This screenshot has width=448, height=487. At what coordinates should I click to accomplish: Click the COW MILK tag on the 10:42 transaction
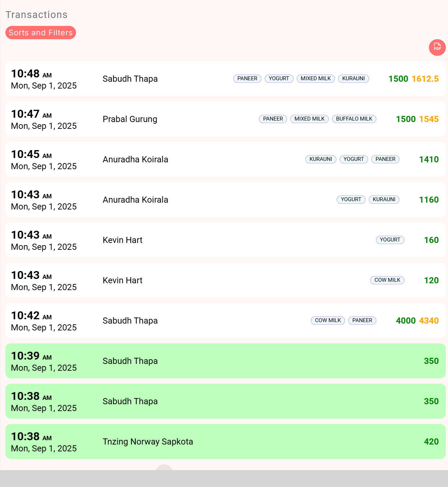click(x=327, y=320)
